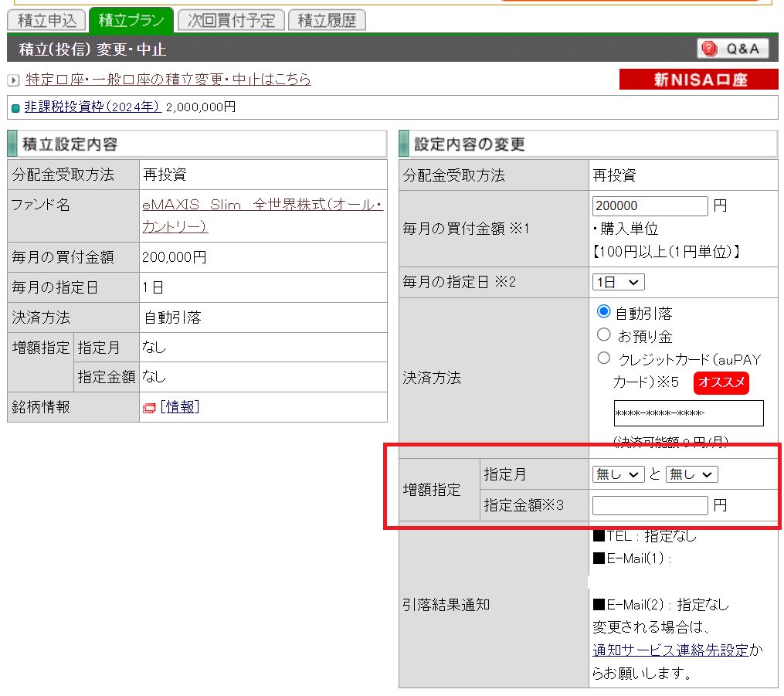Open the first 指定月 dropdown

(618, 474)
